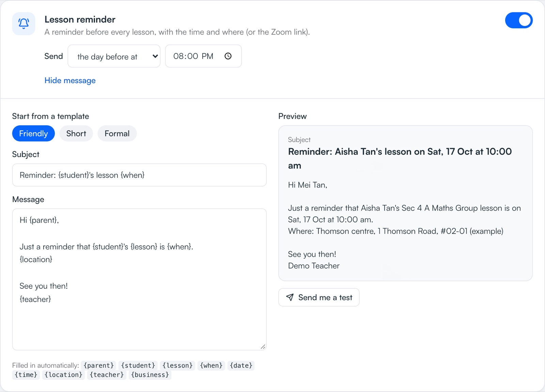Click the bell icon beside Lesson reminder
This screenshot has height=392, width=545.
(x=24, y=23)
